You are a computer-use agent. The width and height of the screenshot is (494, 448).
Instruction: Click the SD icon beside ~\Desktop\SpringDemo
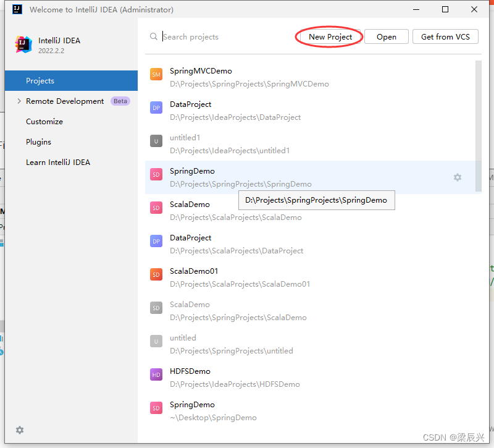point(156,408)
